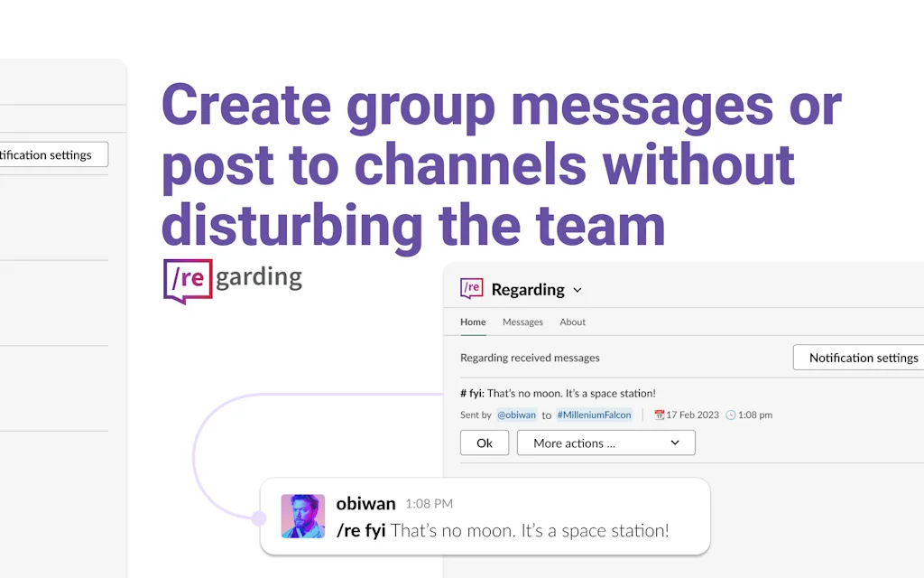Follow the @obiwan mention link
The image size is (924, 578).
point(516,415)
